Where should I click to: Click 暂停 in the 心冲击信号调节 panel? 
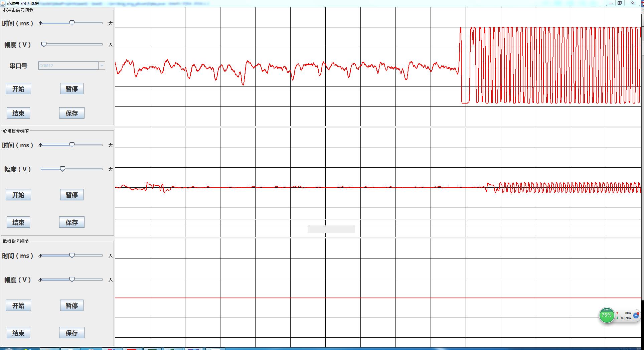pos(72,89)
